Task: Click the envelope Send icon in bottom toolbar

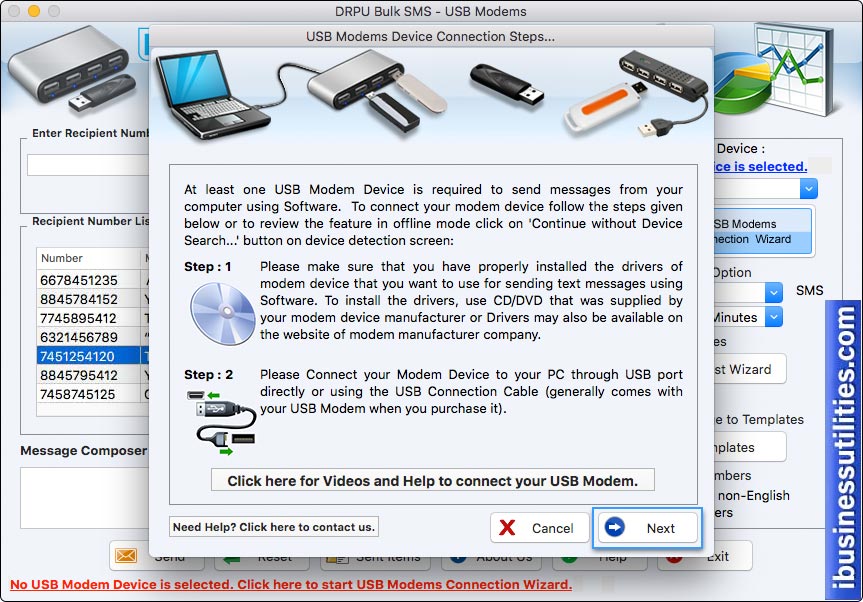Action: click(126, 555)
